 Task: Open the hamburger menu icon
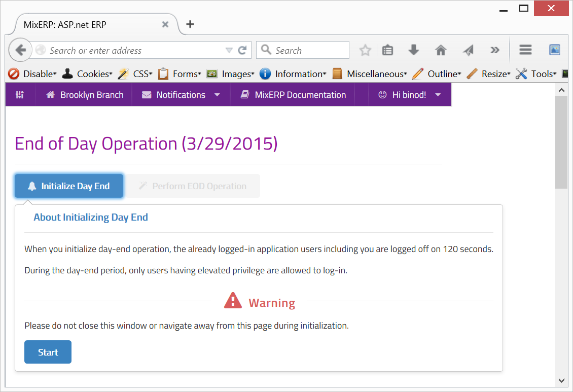(525, 50)
